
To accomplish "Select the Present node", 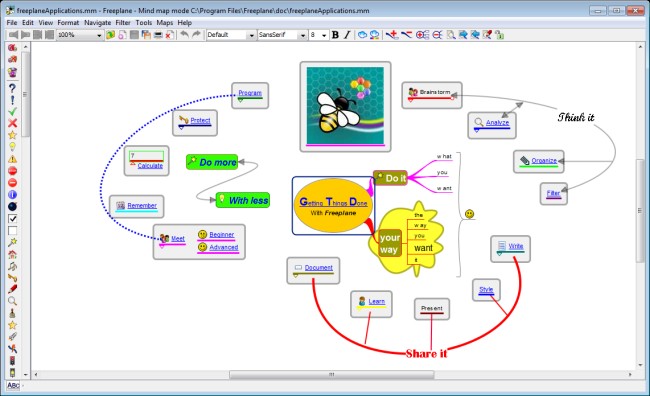I will (432, 309).
